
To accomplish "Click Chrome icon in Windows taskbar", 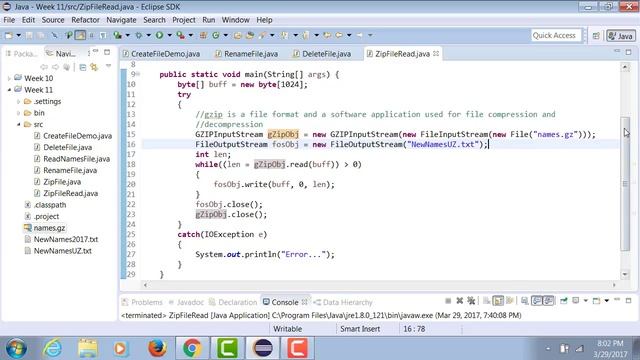I will [192, 348].
